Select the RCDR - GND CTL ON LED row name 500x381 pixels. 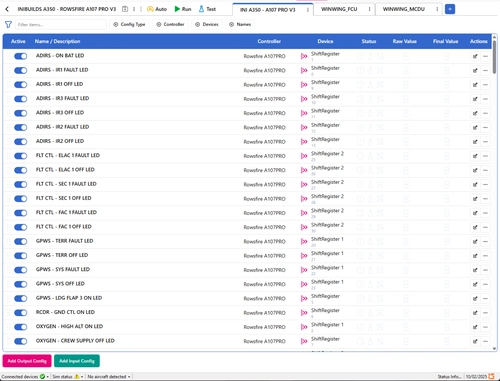click(65, 312)
